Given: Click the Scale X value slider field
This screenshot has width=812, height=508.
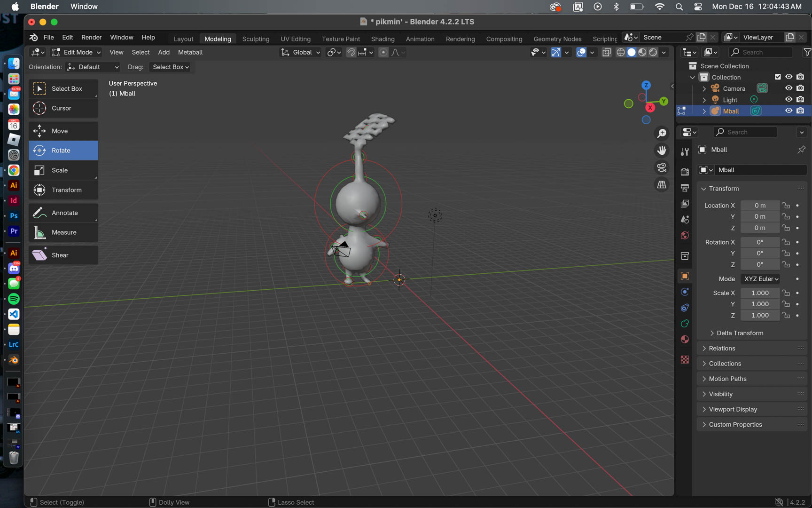Looking at the screenshot, I should (x=759, y=293).
